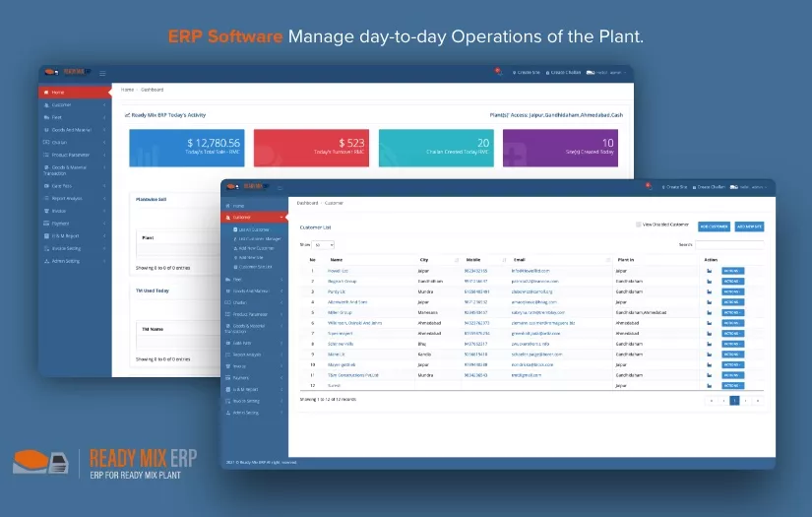Viewport: 812px width, 517px height.
Task: Open List Customer Manager submenu item
Action: coord(257,239)
